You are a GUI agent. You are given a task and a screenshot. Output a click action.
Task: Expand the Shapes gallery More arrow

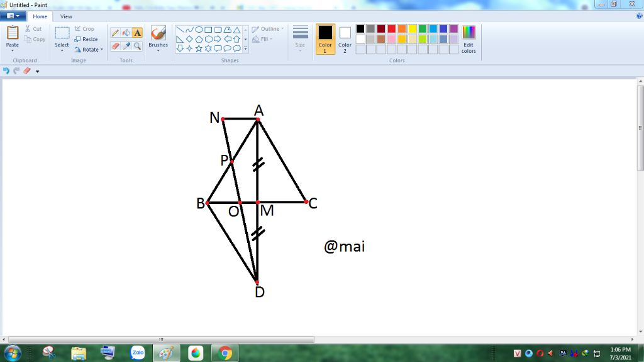coord(246,48)
